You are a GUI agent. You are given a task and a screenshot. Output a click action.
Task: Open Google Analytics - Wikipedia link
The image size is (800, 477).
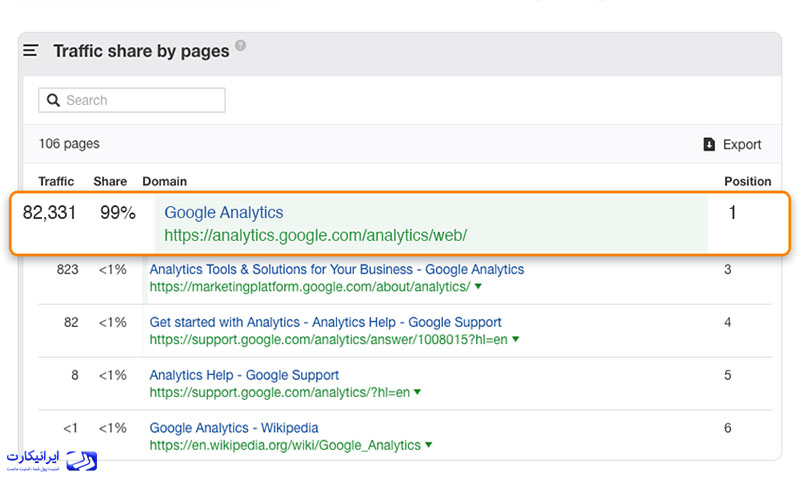(234, 428)
